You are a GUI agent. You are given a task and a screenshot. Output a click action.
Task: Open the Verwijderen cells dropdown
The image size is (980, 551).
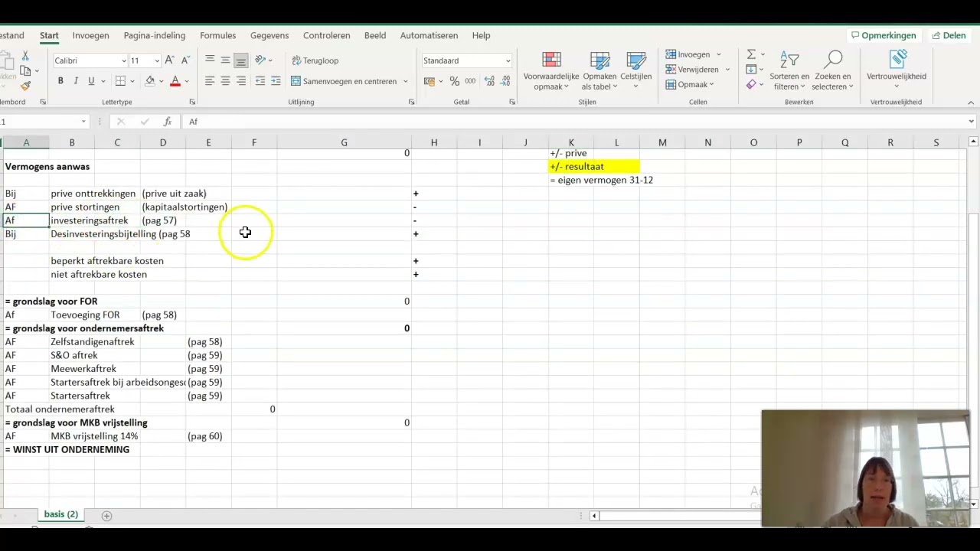point(697,70)
